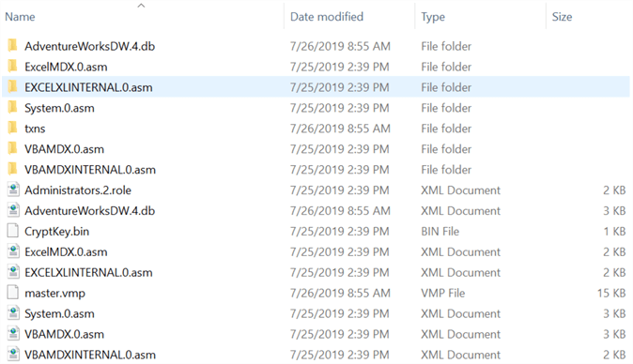Click the System.0.asm folder icon
This screenshot has width=633, height=364.
(x=12, y=107)
